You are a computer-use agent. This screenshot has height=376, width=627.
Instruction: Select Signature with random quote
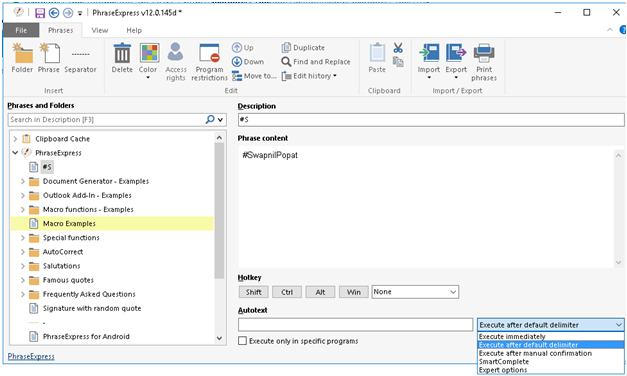pos(92,308)
